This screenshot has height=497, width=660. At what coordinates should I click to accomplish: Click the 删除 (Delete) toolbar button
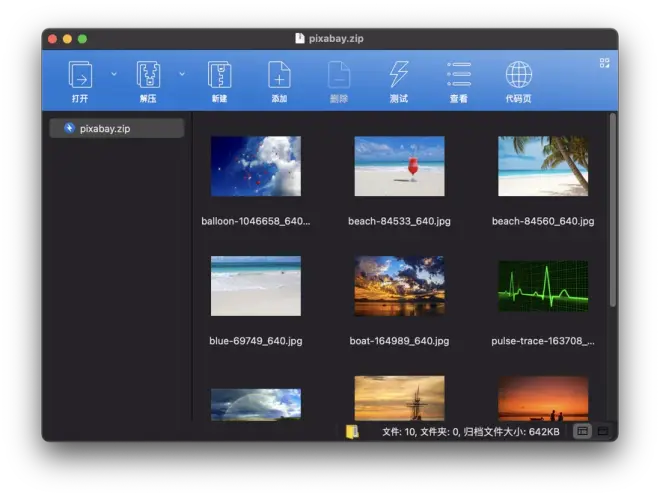[339, 75]
